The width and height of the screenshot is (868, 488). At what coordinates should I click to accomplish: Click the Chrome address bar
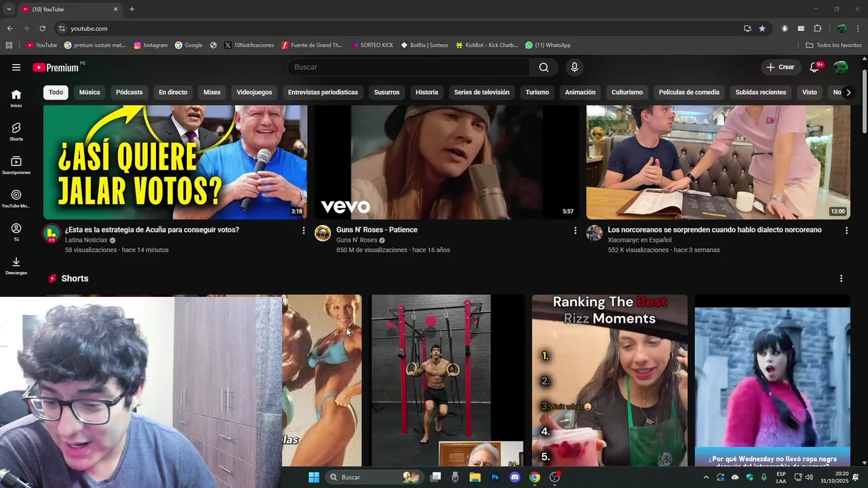(x=400, y=28)
